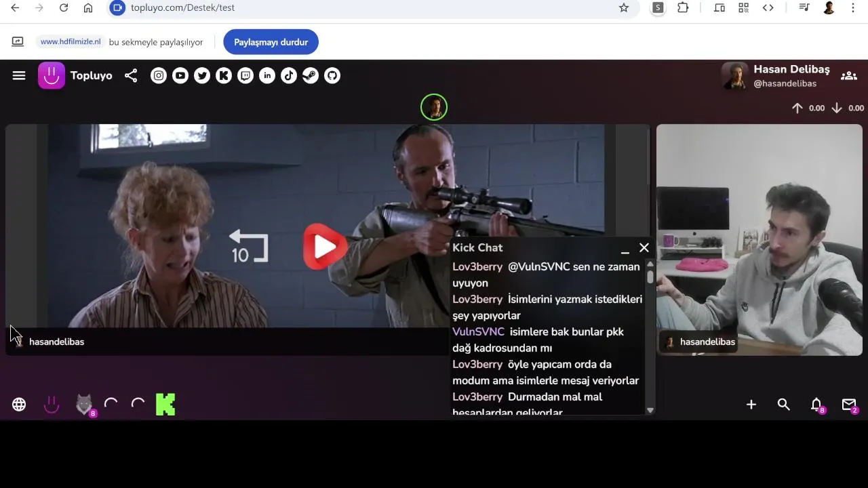Image resolution: width=868 pixels, height=488 pixels.
Task: Click the pink Topluyo icon in bottom bar
Action: 52,405
